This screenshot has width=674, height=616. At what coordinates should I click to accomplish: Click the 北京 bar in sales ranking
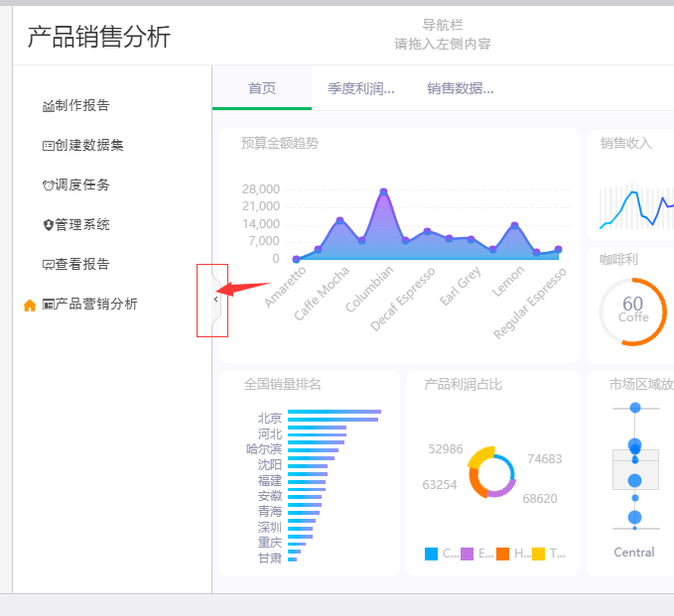click(x=334, y=412)
